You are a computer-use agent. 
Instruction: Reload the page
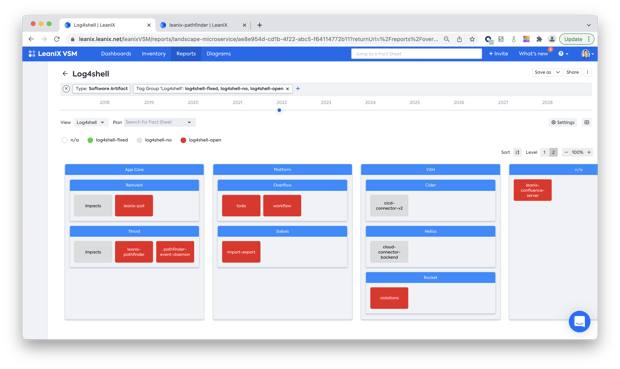[57, 39]
